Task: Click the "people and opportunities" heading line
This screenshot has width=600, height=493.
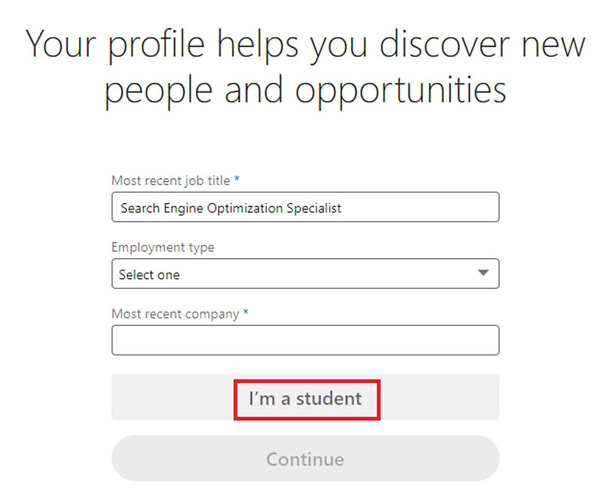Action: 305,90
